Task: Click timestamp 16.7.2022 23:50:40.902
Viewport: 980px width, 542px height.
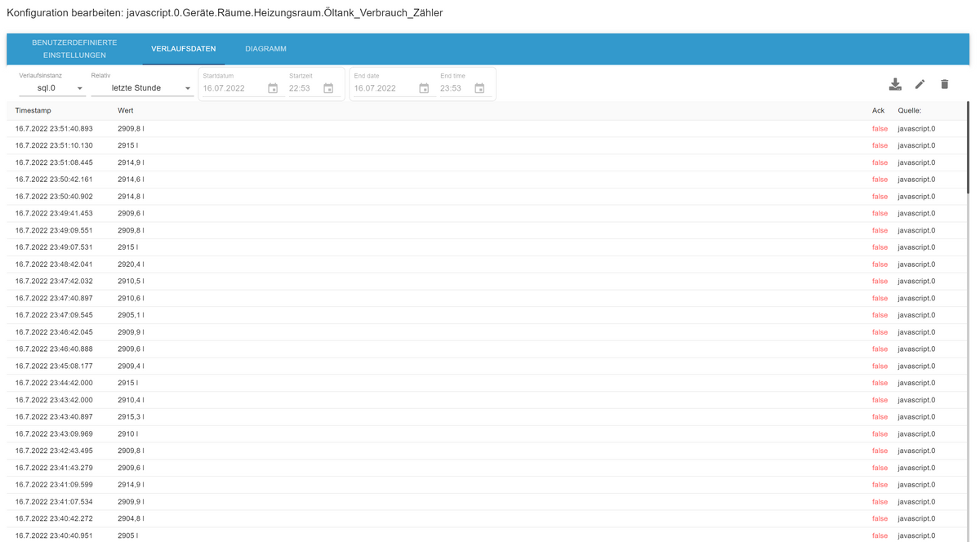Action: click(x=54, y=197)
